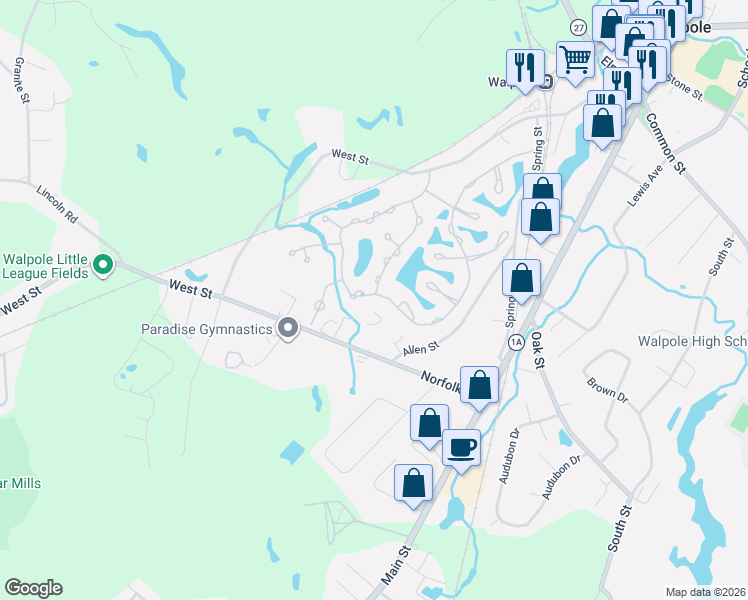Click the Norfolk street label
This screenshot has width=748, height=600.
pos(441,383)
